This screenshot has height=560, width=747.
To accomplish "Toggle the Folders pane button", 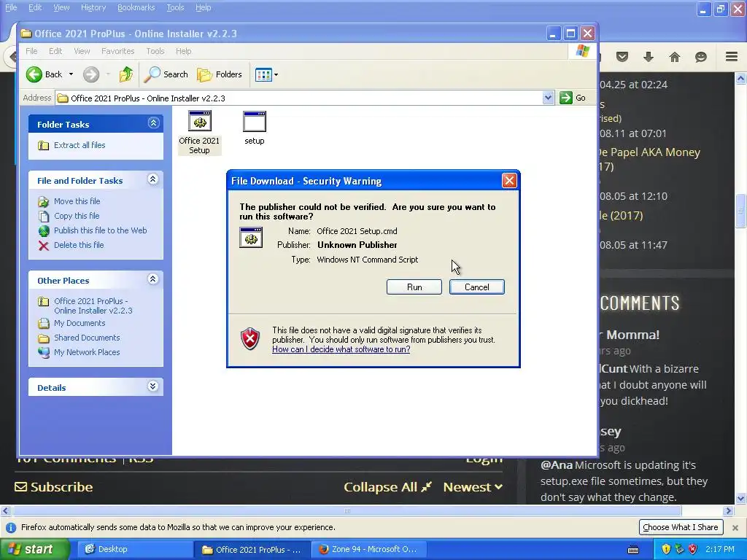I will click(x=220, y=74).
